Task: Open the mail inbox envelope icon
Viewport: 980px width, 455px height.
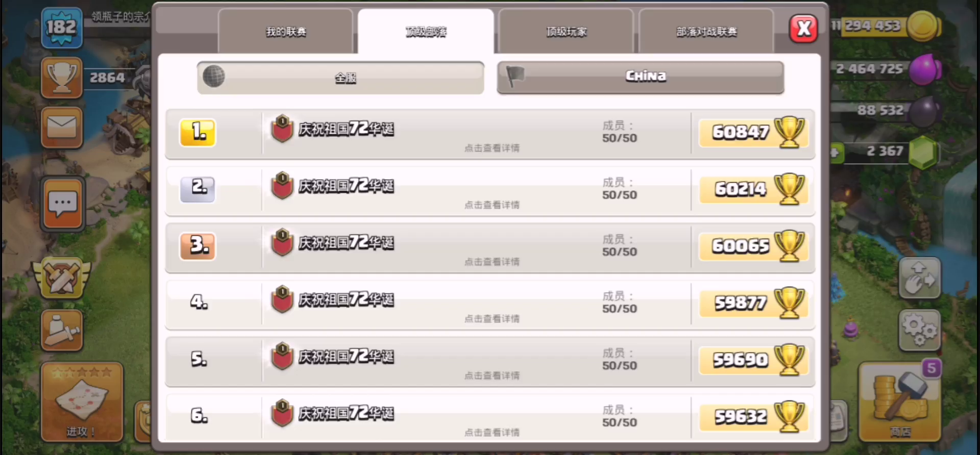Action: [x=62, y=127]
